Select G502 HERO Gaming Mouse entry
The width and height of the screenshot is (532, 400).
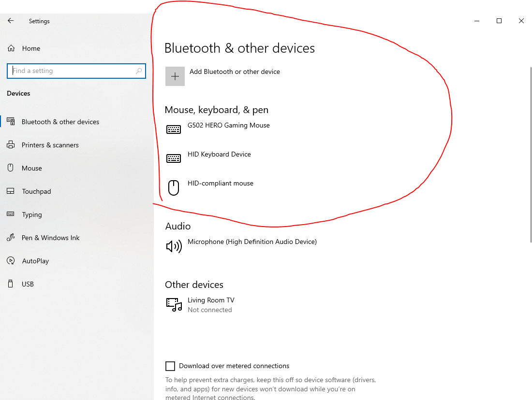click(229, 125)
